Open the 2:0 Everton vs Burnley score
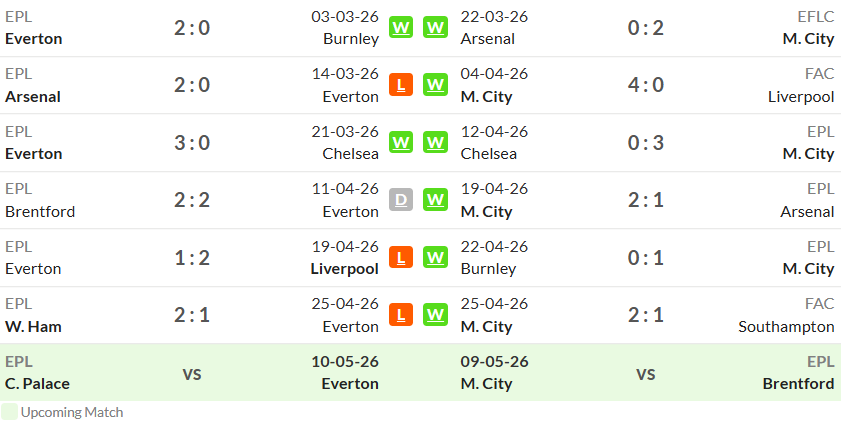Viewport: 842px width, 427px height. click(192, 28)
